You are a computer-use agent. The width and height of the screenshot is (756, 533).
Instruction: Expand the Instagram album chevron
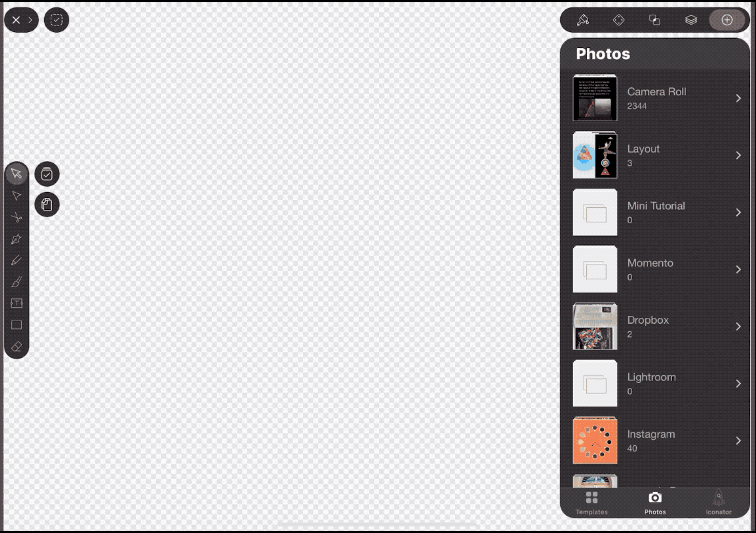[x=738, y=441]
